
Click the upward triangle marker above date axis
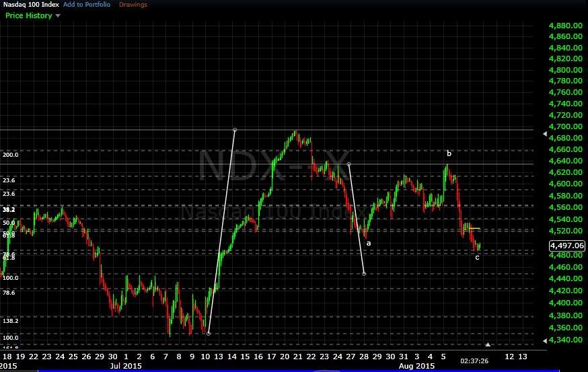tap(488, 345)
